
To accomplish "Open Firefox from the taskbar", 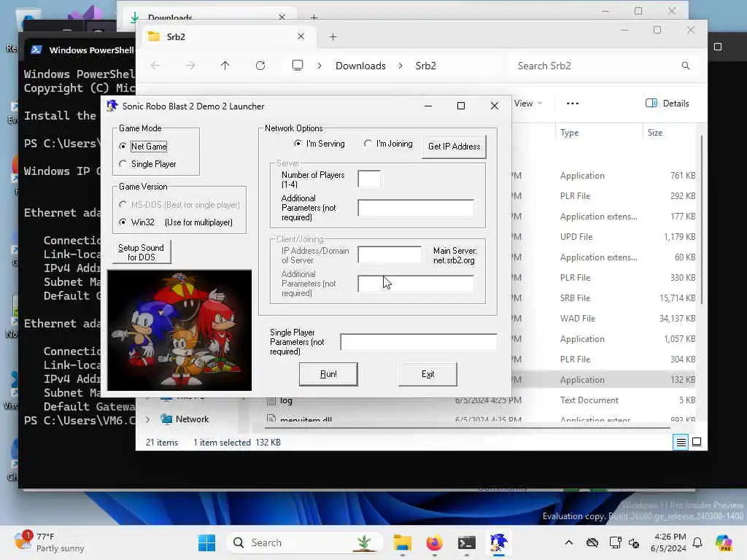I will tap(435, 542).
